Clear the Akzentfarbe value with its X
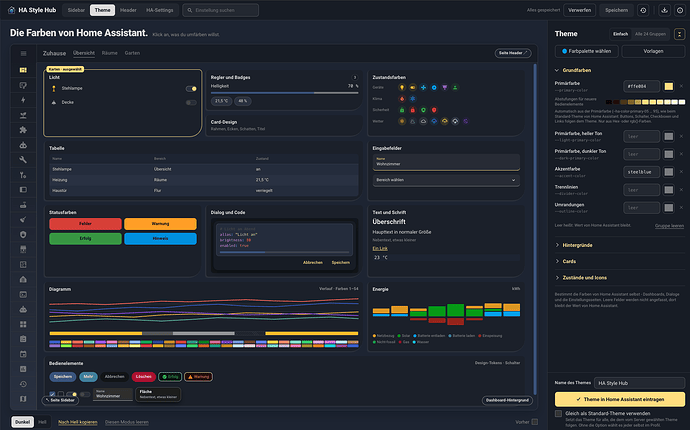This screenshot has height=430, width=690. [x=681, y=172]
